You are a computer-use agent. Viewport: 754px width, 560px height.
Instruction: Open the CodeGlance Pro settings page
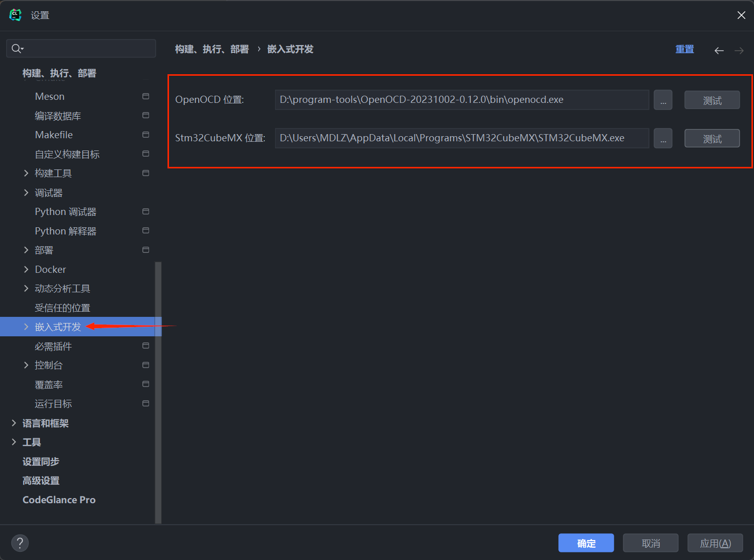click(59, 500)
